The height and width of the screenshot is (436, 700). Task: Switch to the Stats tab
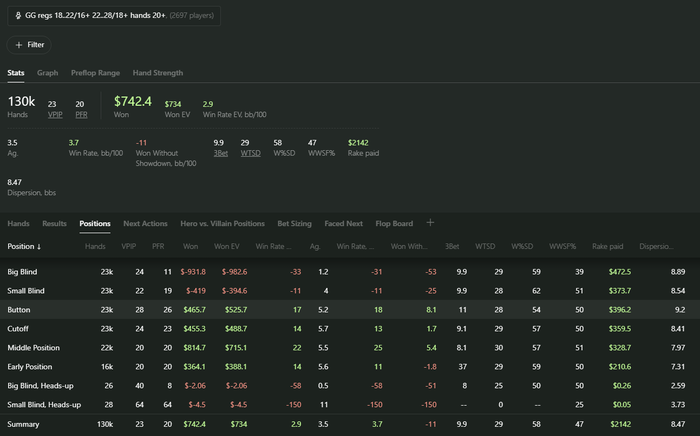pos(16,73)
